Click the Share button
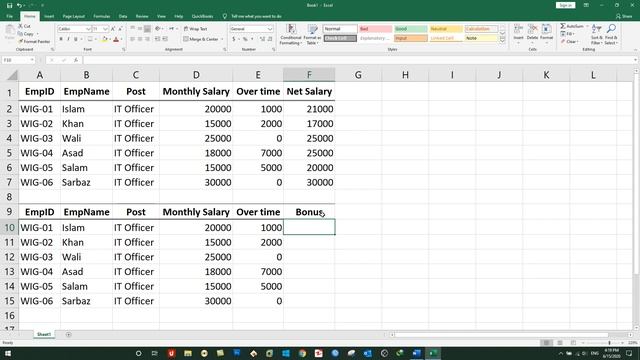This screenshot has width=640, height=360. (624, 16)
